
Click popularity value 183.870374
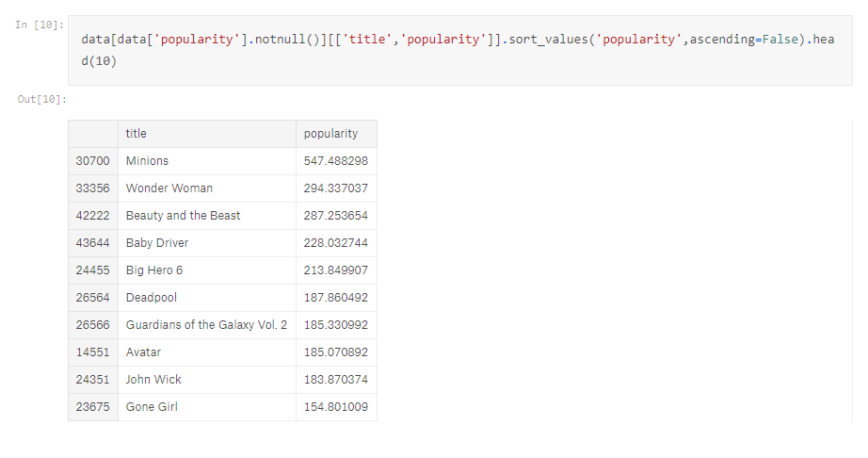pyautogui.click(x=337, y=380)
